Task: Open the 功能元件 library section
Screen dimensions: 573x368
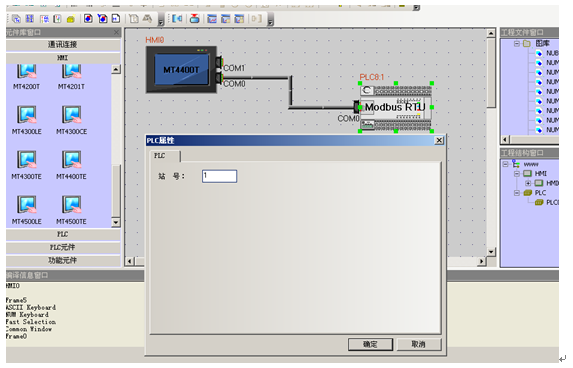Action: [63, 261]
